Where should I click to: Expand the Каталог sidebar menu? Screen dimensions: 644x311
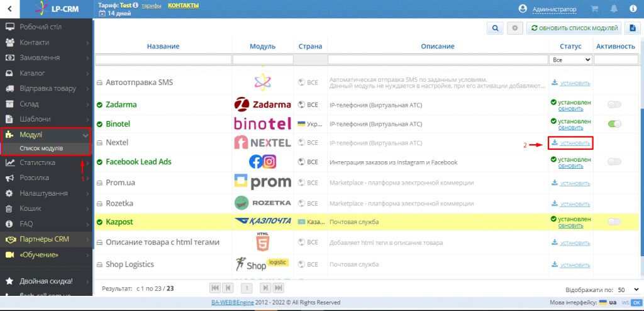[x=47, y=73]
